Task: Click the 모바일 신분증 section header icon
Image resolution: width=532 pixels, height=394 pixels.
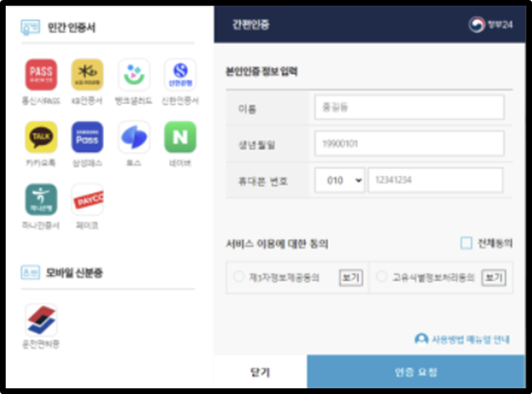Action: pos(30,272)
